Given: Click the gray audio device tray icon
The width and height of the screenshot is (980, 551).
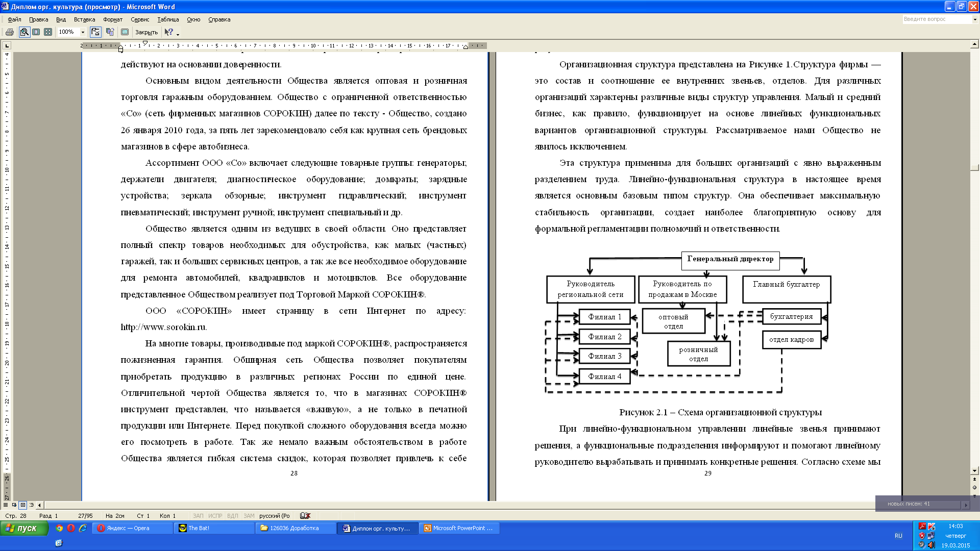Looking at the screenshot, I should [922, 545].
